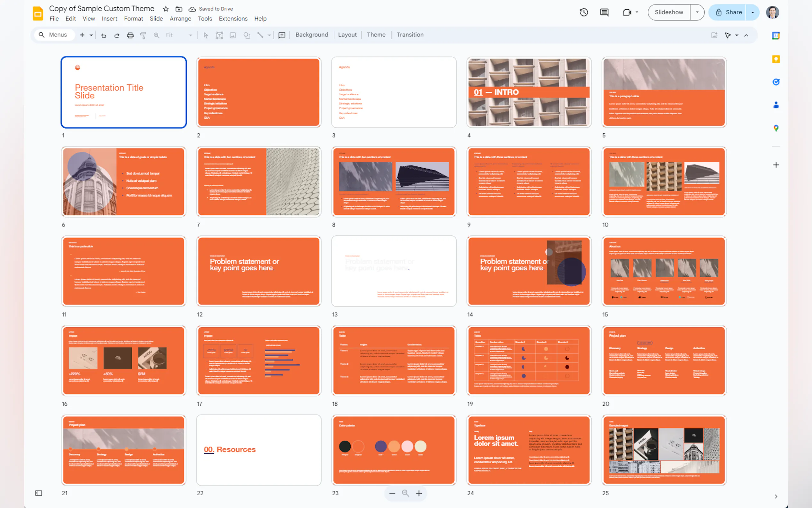Screen dimensions: 812x508
Task: Open version history
Action: click(x=584, y=12)
